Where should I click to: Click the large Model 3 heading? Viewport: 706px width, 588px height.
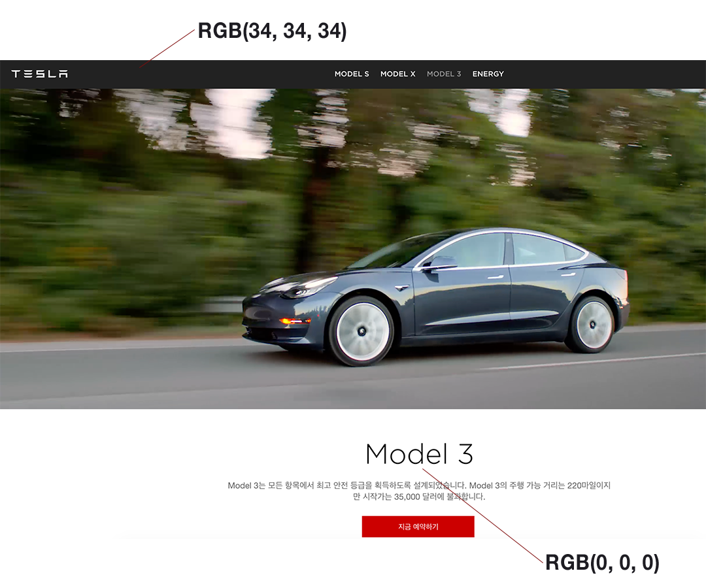click(419, 453)
